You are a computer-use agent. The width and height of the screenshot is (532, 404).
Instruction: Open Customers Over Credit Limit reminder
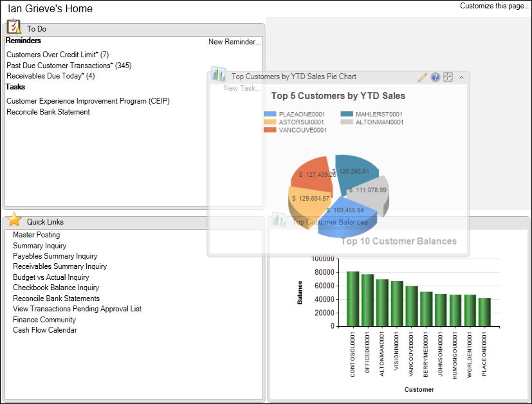tap(58, 55)
